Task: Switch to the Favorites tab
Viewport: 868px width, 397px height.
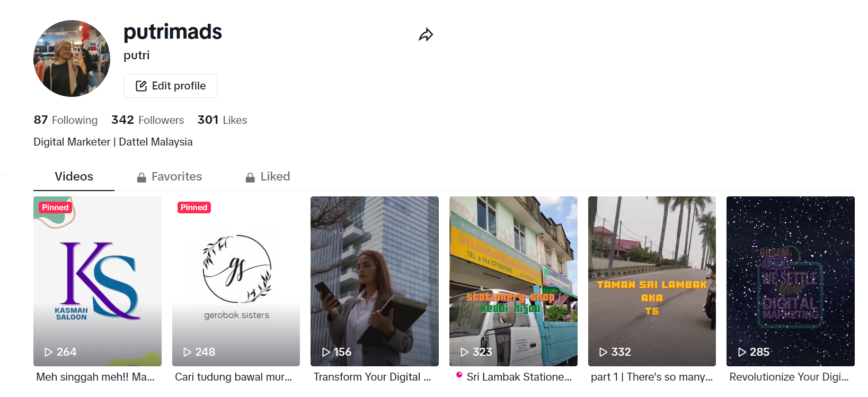Action: (x=170, y=176)
